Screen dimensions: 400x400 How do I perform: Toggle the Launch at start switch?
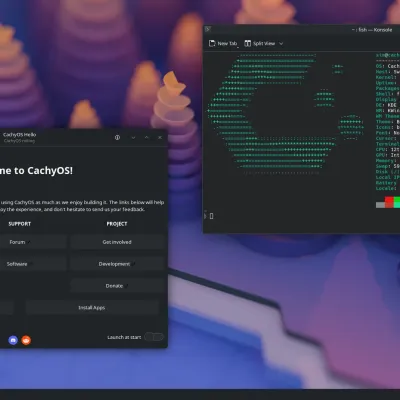click(154, 337)
